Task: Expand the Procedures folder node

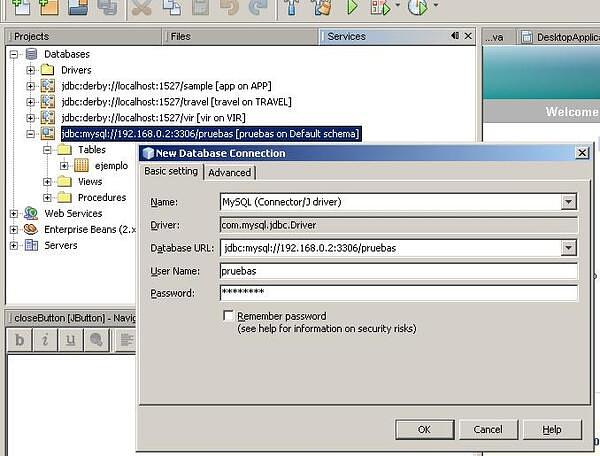Action: [48, 198]
